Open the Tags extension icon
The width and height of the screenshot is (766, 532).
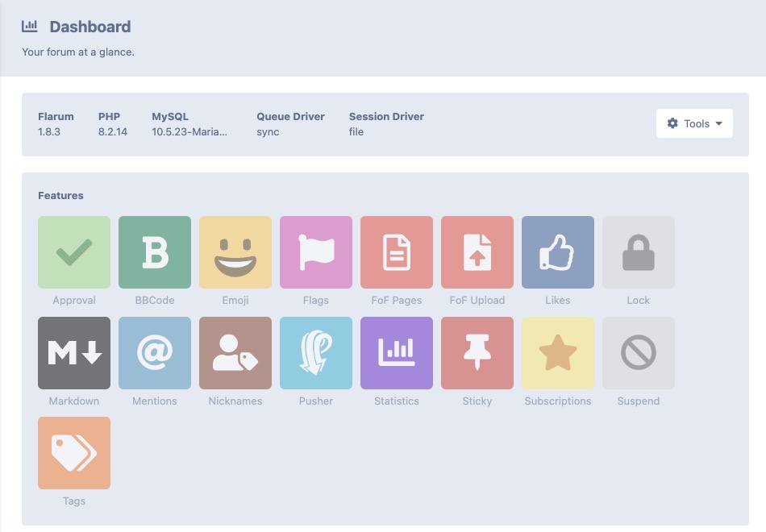coord(73,452)
